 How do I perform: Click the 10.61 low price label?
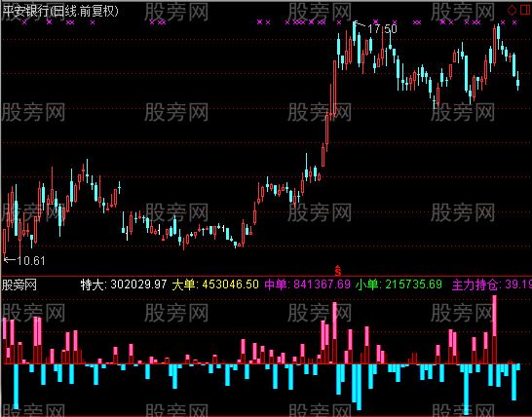(31, 260)
